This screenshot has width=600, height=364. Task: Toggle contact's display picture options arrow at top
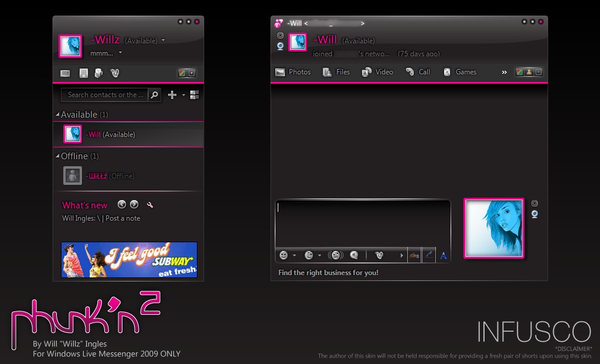(x=280, y=36)
